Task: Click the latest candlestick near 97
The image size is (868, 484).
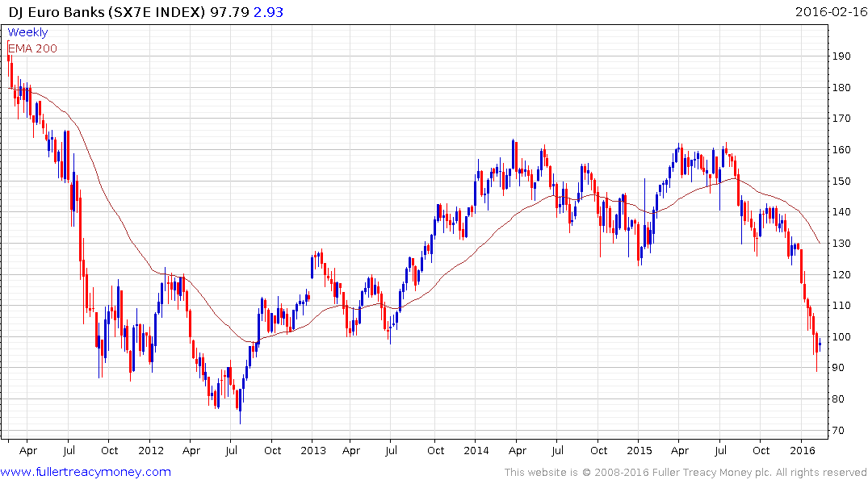Action: click(820, 344)
